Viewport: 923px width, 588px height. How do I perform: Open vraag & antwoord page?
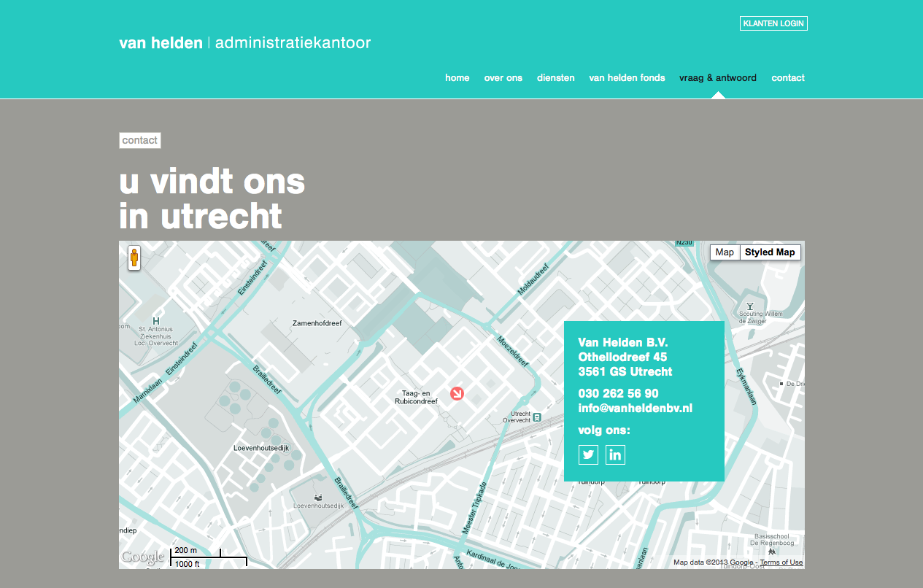[718, 78]
